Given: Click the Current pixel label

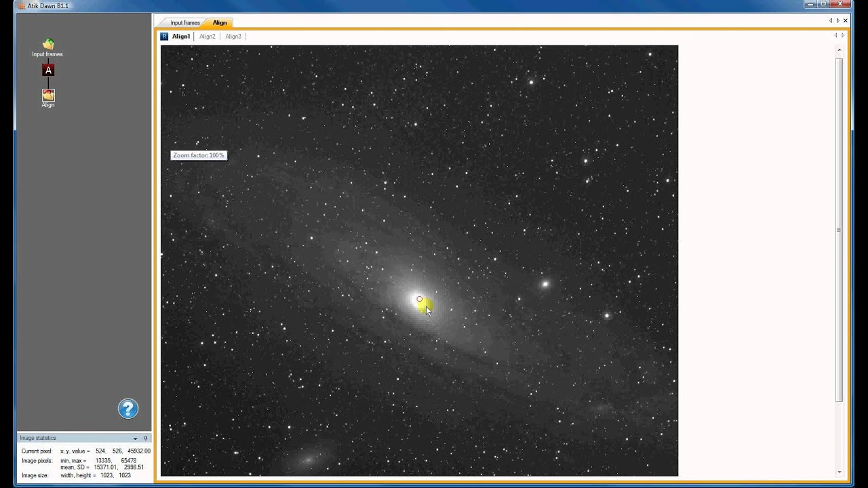Looking at the screenshot, I should click(37, 451).
